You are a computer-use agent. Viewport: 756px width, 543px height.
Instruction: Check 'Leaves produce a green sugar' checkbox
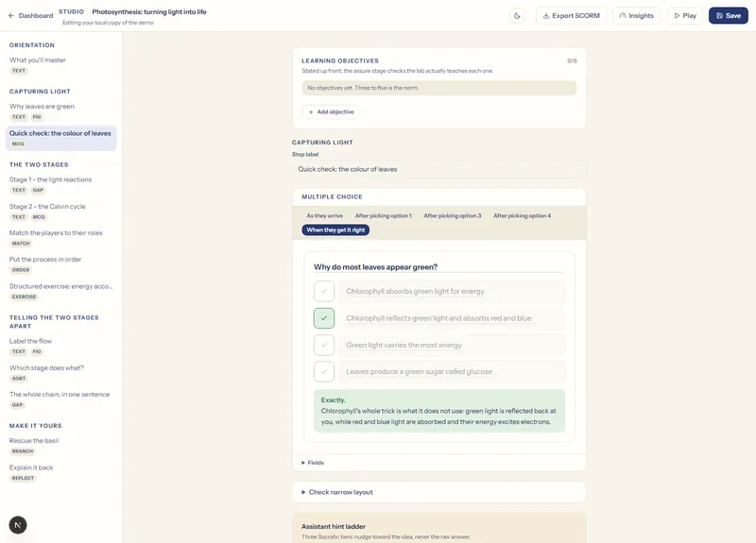pos(324,371)
